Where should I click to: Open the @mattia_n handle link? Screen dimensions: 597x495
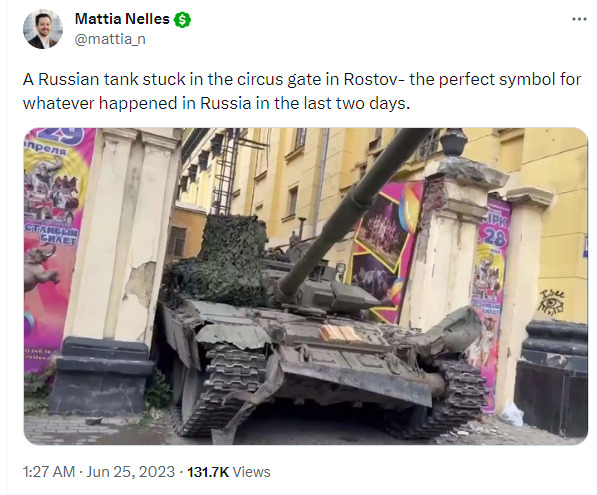point(110,39)
